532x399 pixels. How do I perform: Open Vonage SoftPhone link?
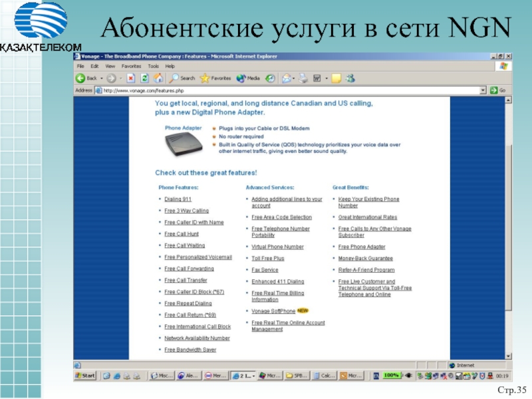pyautogui.click(x=273, y=311)
